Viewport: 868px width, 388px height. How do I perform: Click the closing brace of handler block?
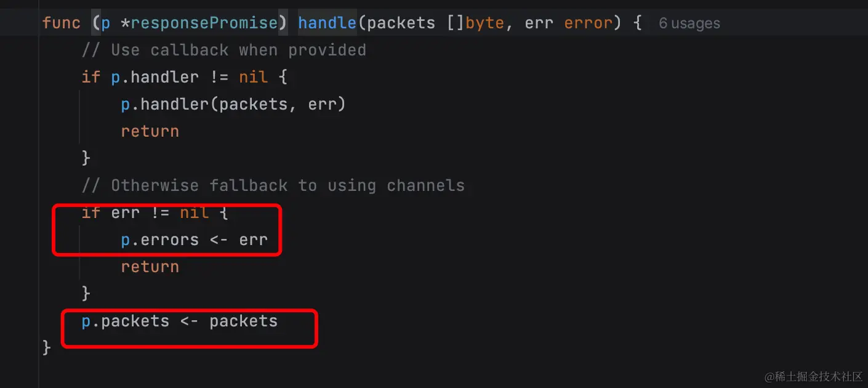point(86,158)
